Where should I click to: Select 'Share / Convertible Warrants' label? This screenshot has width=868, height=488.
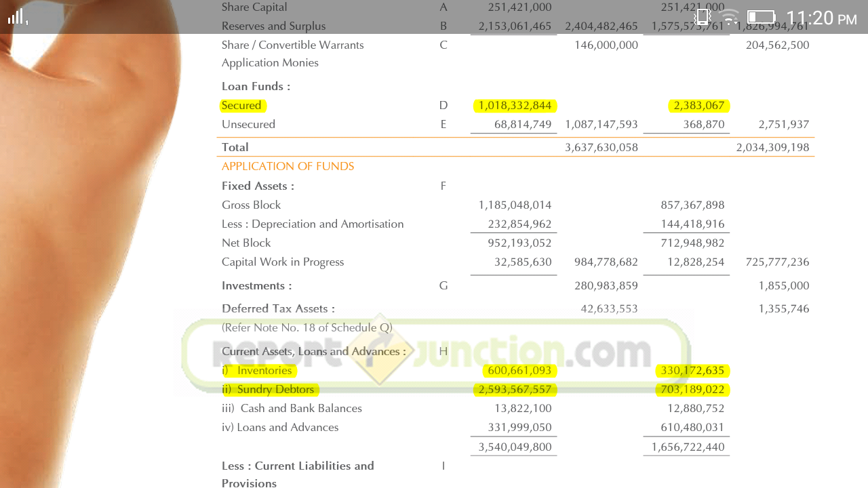click(293, 45)
